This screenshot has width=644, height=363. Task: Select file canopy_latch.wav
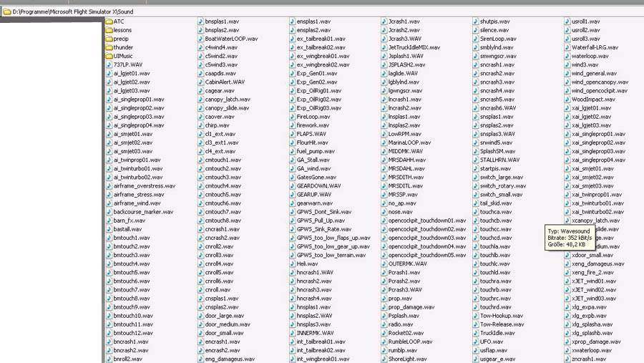(x=228, y=99)
